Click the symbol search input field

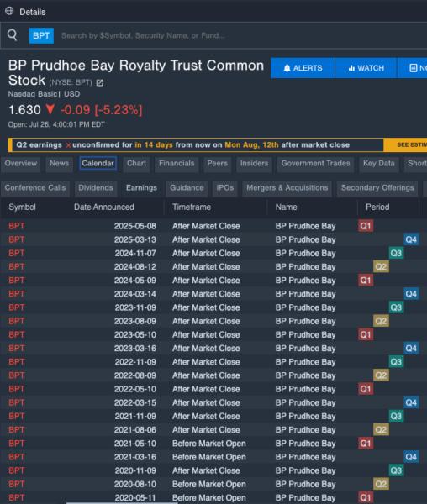(x=241, y=35)
